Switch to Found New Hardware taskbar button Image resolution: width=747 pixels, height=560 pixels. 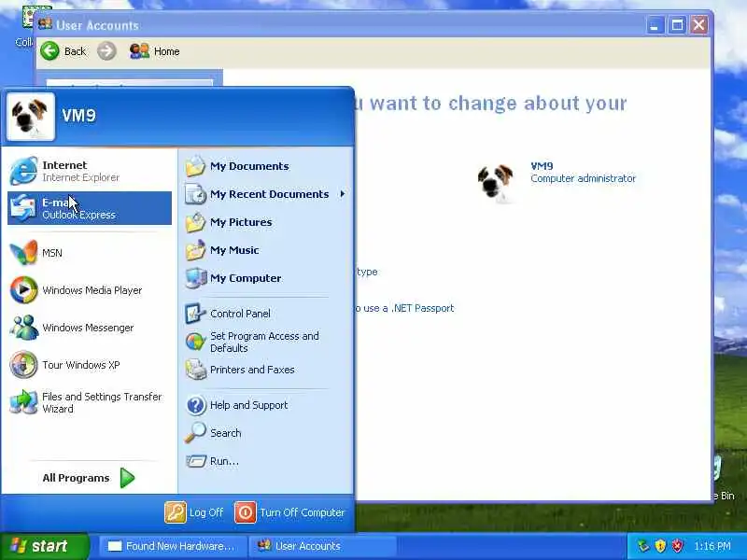[174, 546]
